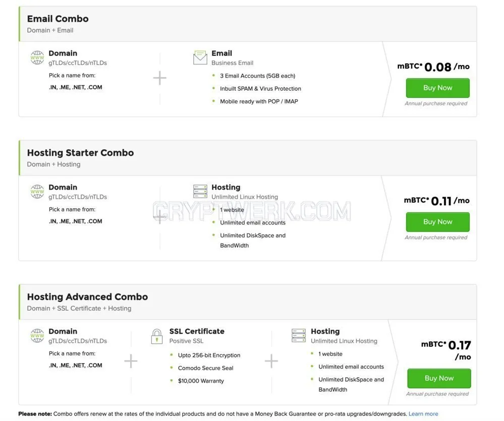
Task: Click the SSL Certificate title text
Action: tap(197, 331)
